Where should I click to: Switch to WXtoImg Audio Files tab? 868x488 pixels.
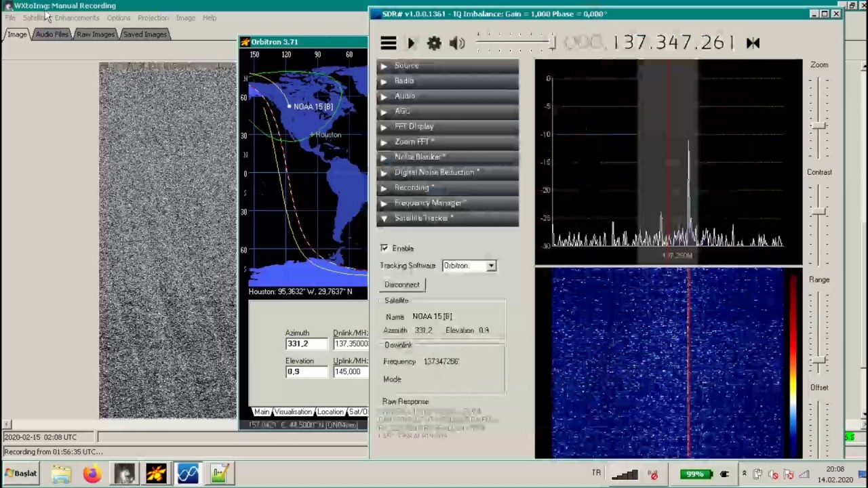(52, 35)
